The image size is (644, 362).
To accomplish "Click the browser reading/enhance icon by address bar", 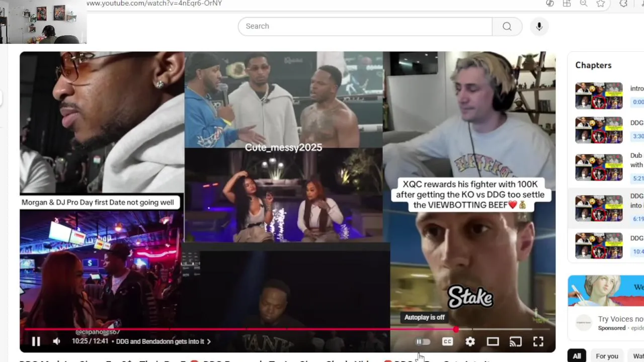I will tap(550, 4).
